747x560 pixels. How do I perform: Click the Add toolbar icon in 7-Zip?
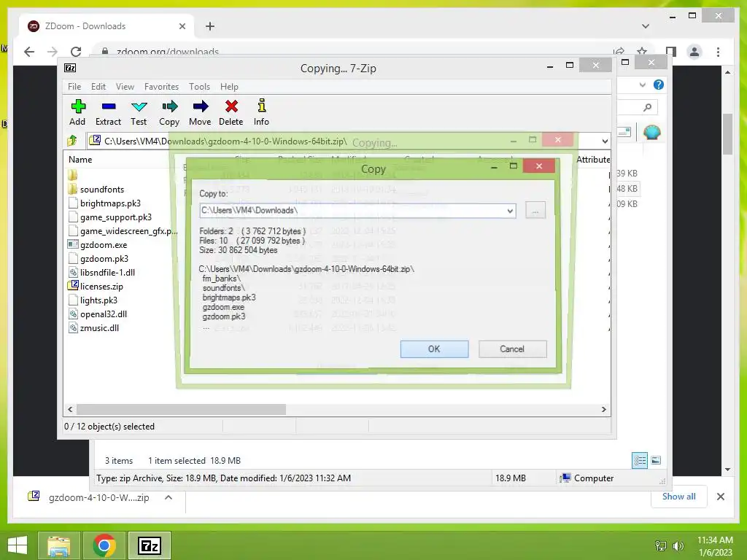77,112
